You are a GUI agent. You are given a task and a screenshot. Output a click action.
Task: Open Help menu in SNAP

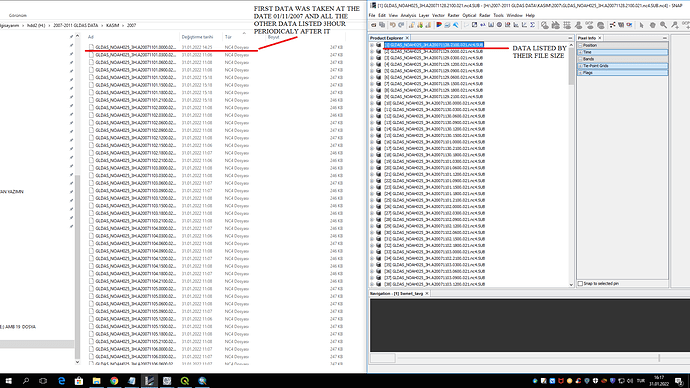coord(530,15)
